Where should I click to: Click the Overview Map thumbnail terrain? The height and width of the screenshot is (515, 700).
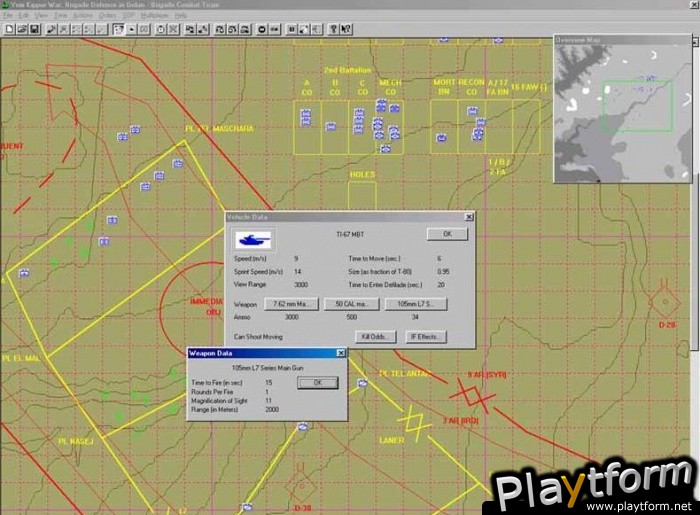click(x=622, y=113)
